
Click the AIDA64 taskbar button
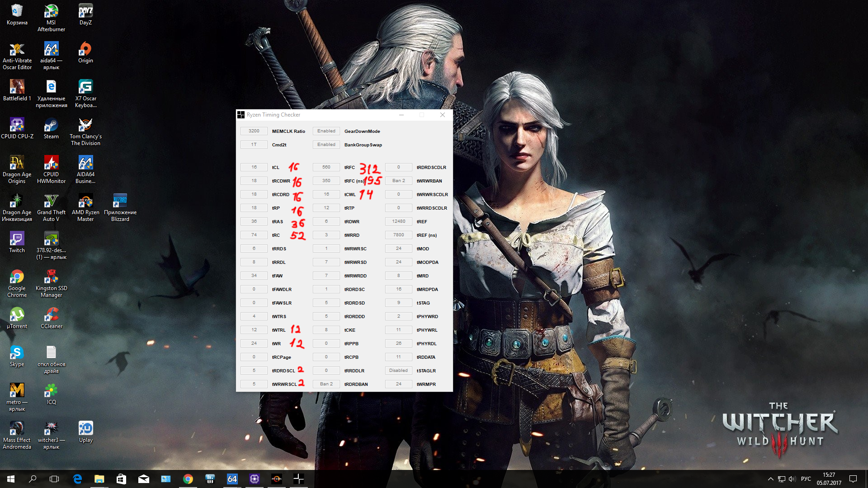(x=232, y=479)
